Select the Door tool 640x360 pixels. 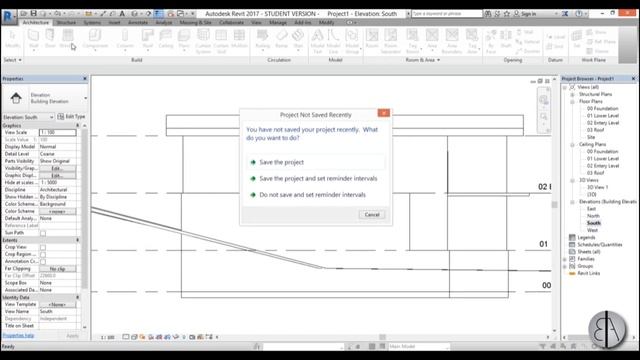pos(50,39)
